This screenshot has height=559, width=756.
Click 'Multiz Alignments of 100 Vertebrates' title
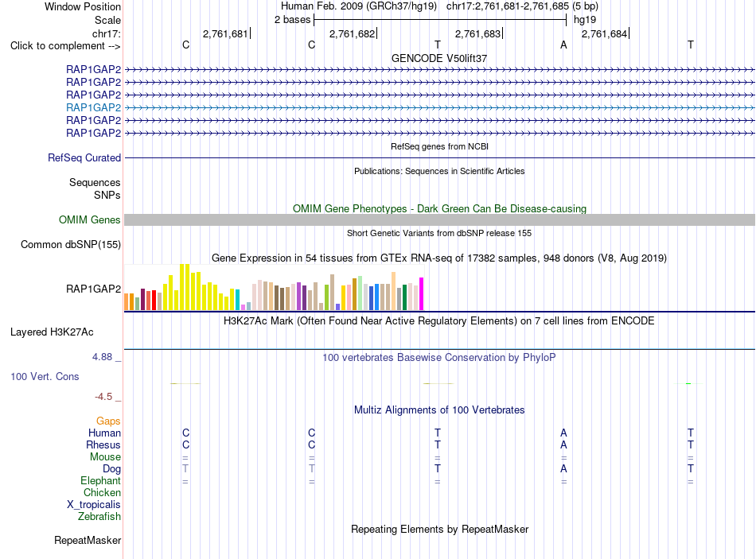click(439, 410)
